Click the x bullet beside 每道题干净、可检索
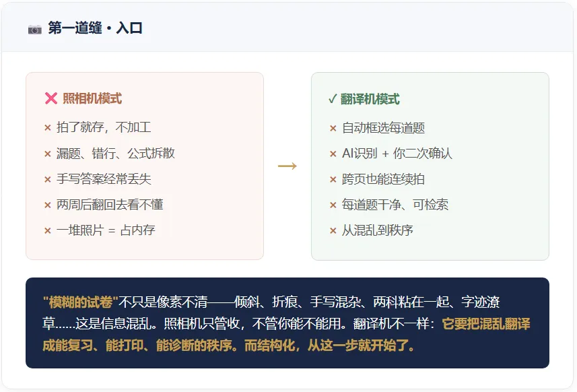The image size is (577, 392). coord(333,205)
